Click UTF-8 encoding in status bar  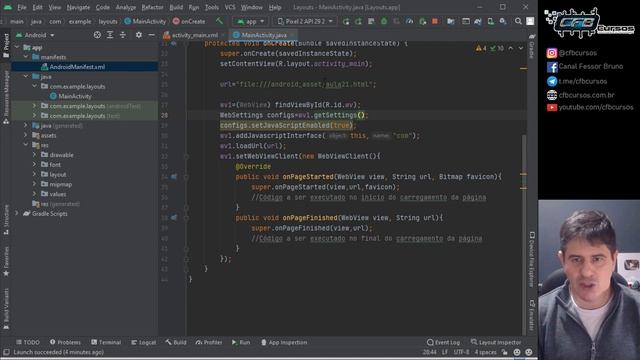point(462,352)
